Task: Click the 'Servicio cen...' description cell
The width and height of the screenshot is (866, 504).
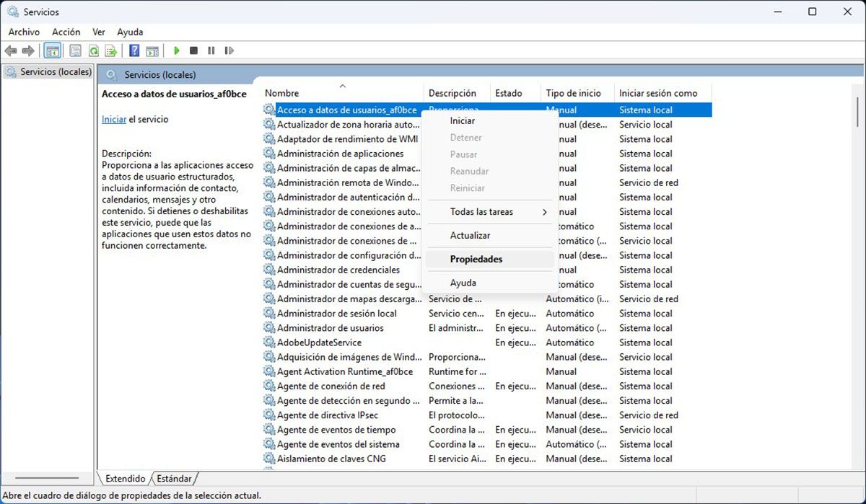Action: click(x=458, y=314)
